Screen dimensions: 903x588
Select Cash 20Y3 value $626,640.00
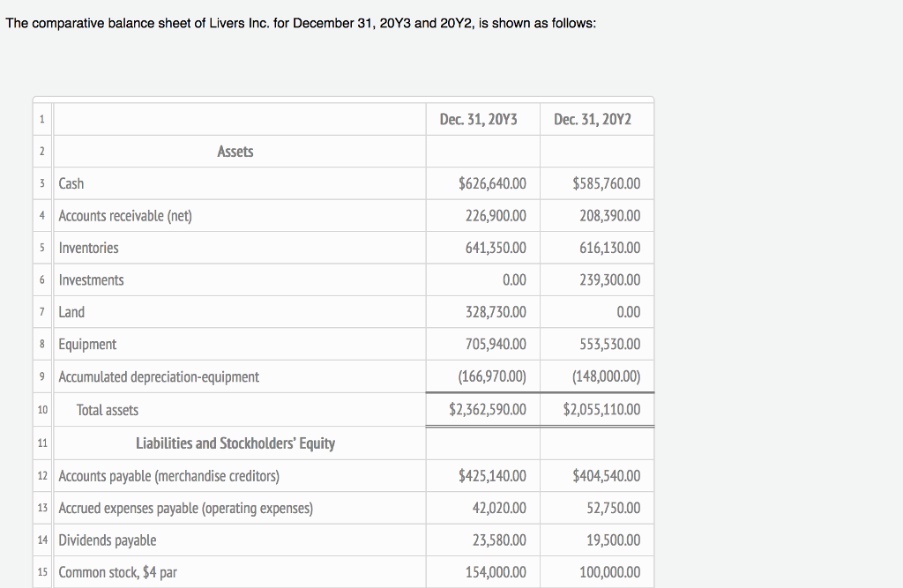coord(492,183)
